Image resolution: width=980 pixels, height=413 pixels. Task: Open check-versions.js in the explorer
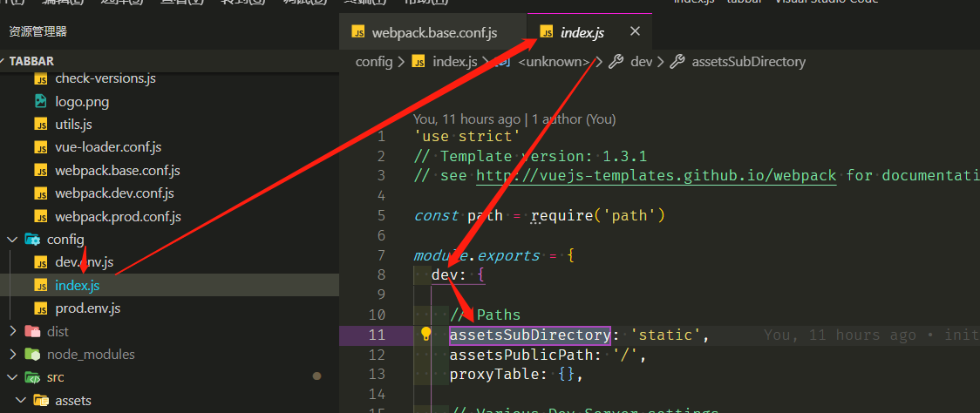pos(105,78)
